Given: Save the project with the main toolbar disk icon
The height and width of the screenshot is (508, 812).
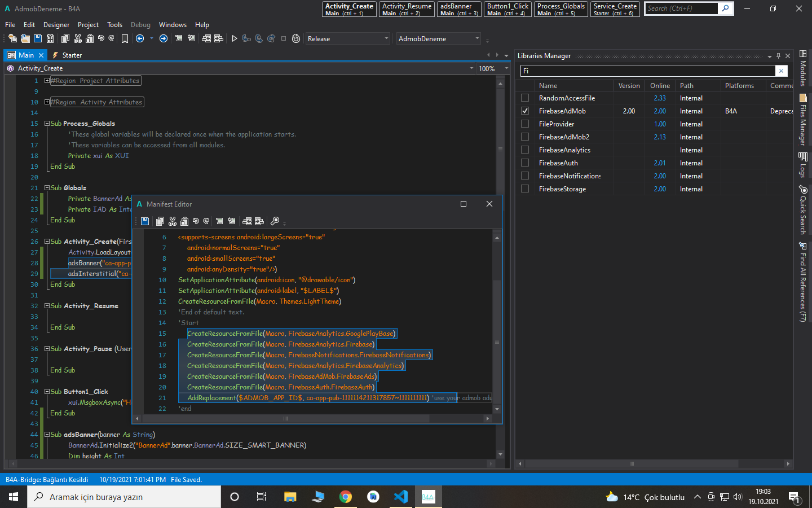Looking at the screenshot, I should [x=37, y=38].
